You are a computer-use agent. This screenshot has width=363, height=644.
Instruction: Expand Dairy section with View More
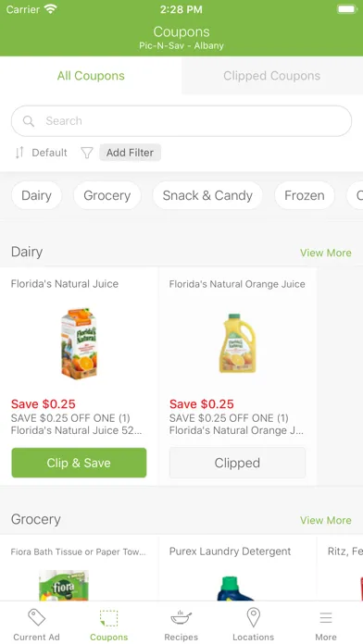(326, 253)
